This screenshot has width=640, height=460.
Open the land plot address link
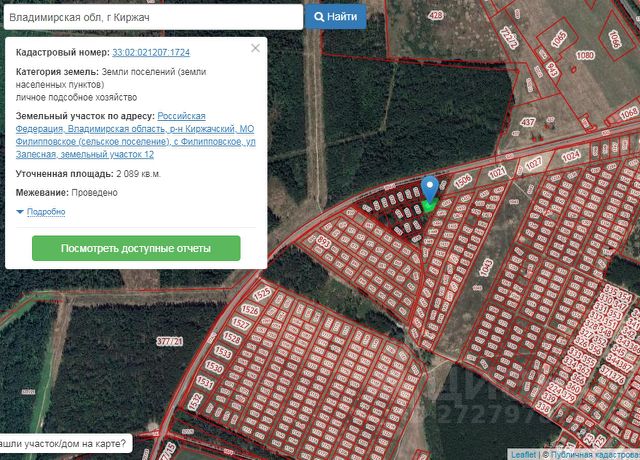136,136
